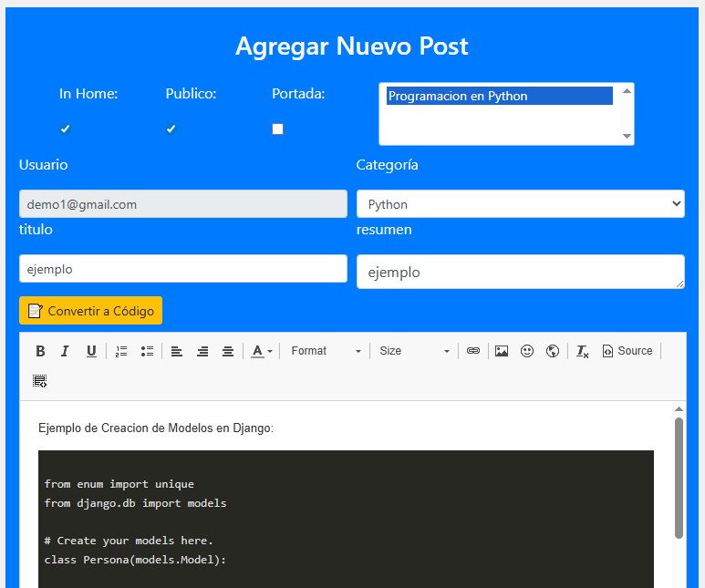Open the emoji smiley picker
The height and width of the screenshot is (588, 705).
pos(527,351)
